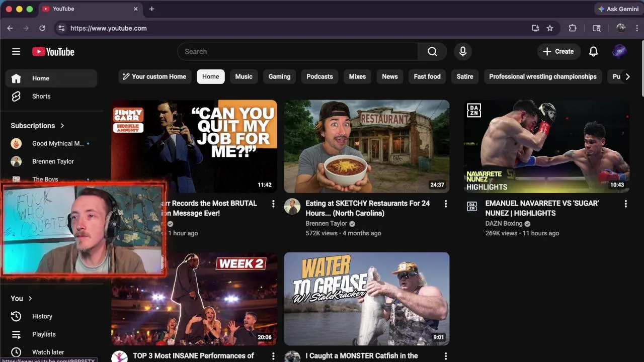This screenshot has width=644, height=362.
Task: Click the Watch later icon
Action: click(x=16, y=352)
